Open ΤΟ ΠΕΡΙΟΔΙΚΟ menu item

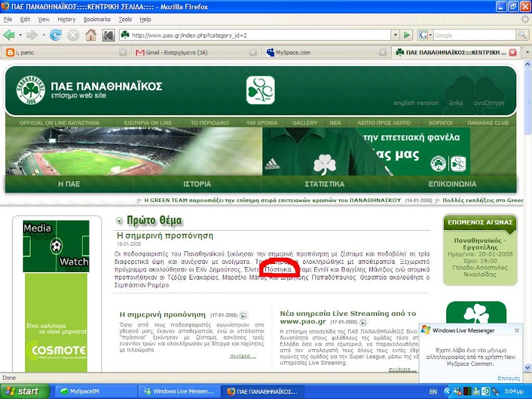(x=210, y=123)
